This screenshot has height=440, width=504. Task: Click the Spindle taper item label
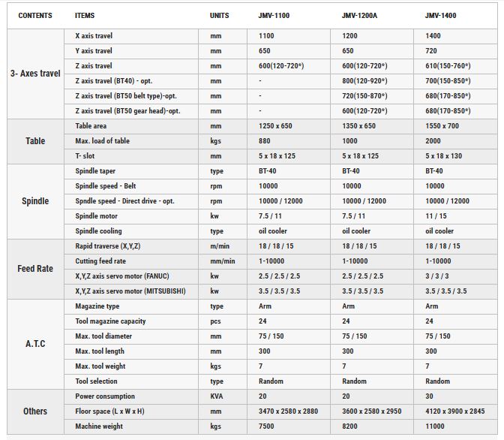pyautogui.click(x=95, y=171)
